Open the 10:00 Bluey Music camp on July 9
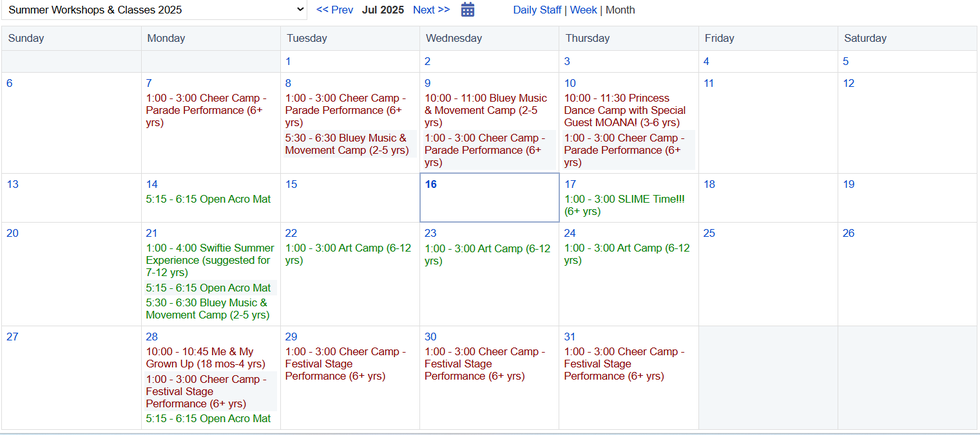This screenshot has height=435, width=980. point(486,111)
